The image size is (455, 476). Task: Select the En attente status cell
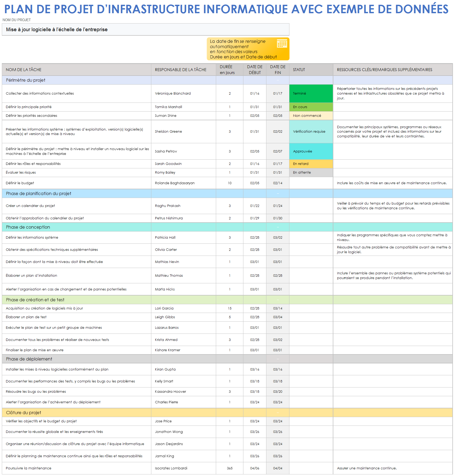[x=311, y=173]
